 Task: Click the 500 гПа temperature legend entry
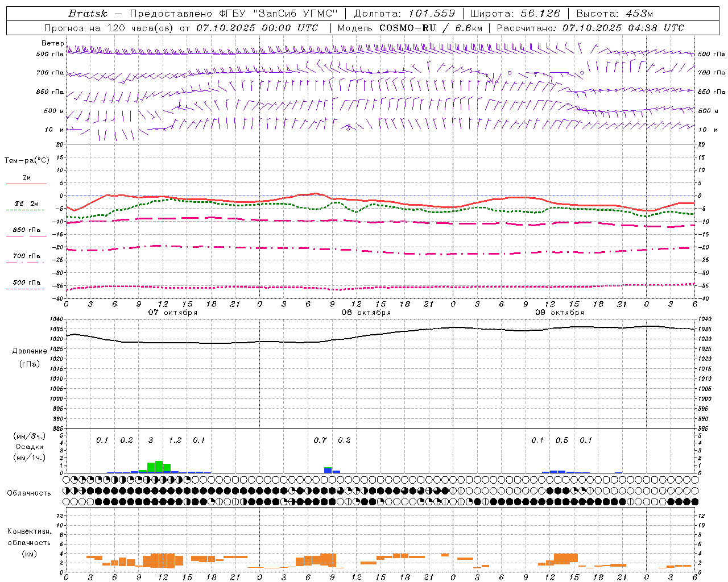(26, 282)
